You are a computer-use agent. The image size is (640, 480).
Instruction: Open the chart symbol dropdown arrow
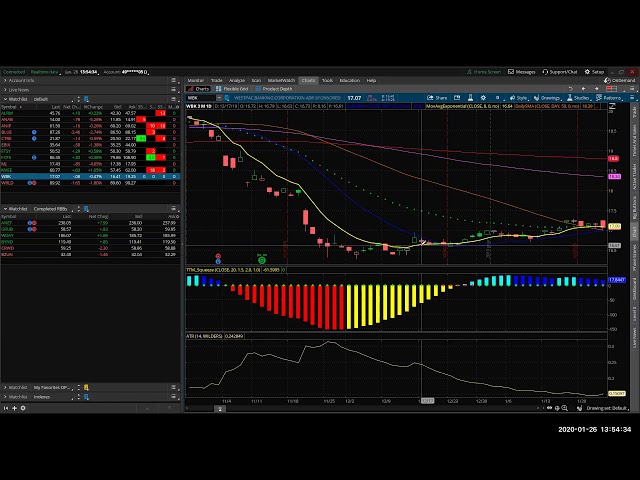pos(219,98)
